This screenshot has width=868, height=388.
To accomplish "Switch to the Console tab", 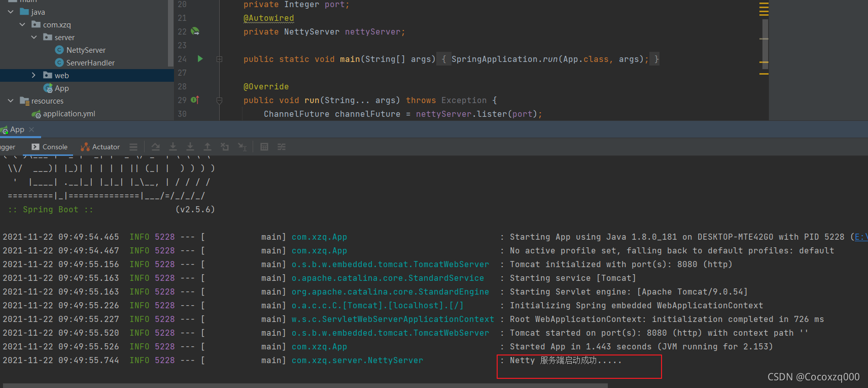I will click(49, 147).
